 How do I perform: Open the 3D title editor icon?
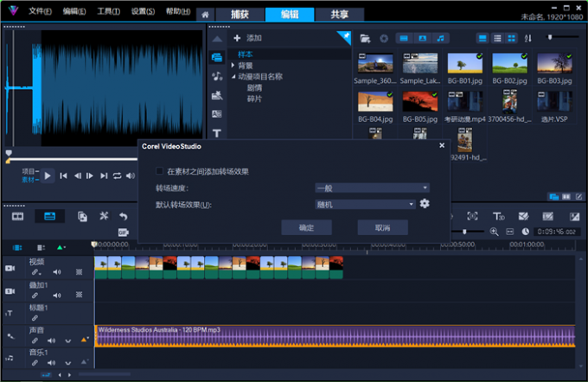[498, 216]
